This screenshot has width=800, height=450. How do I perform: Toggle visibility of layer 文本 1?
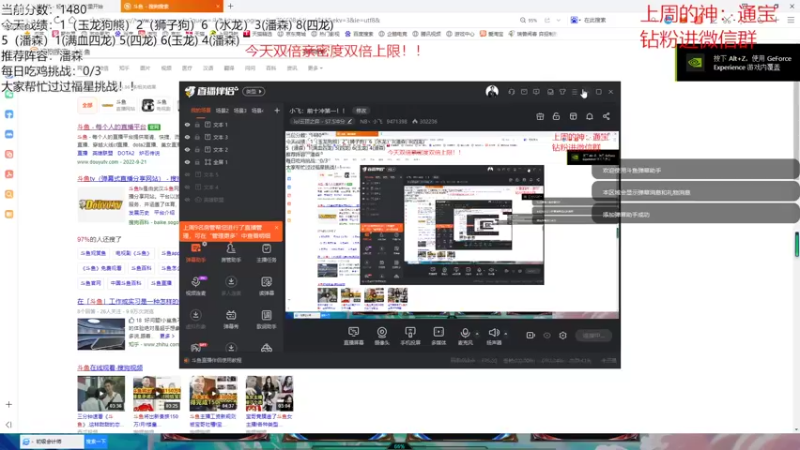tap(187, 124)
